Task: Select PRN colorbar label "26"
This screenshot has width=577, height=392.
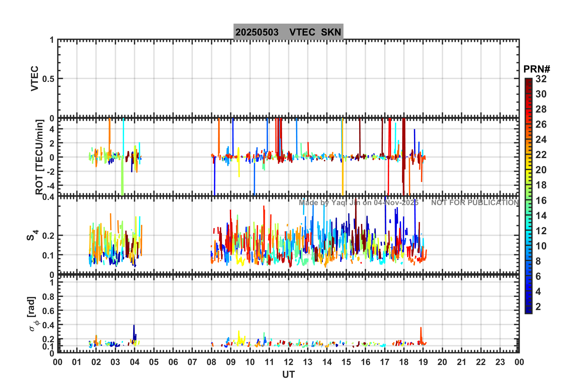Action: [x=541, y=124]
